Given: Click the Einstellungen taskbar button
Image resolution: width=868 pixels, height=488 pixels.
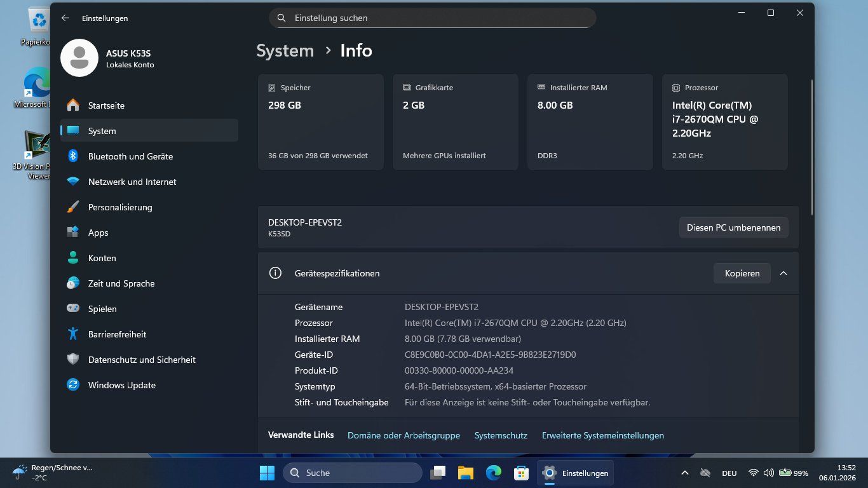Looking at the screenshot, I should tap(575, 473).
